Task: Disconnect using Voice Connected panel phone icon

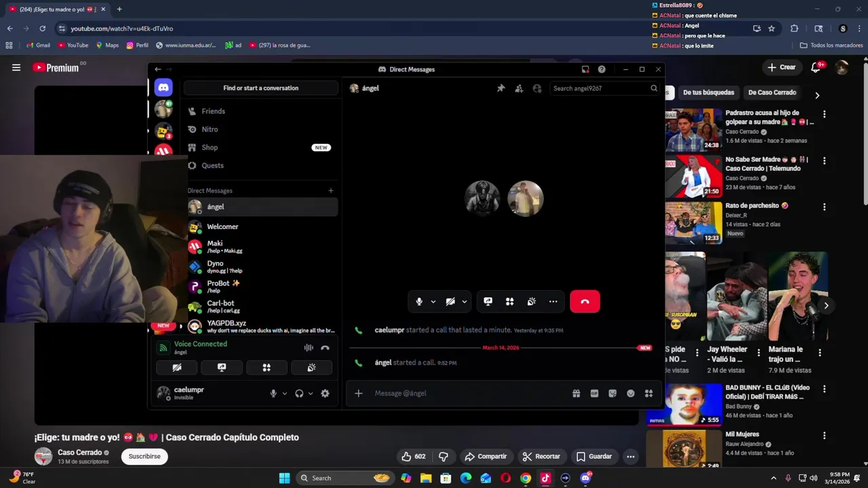Action: (x=325, y=348)
